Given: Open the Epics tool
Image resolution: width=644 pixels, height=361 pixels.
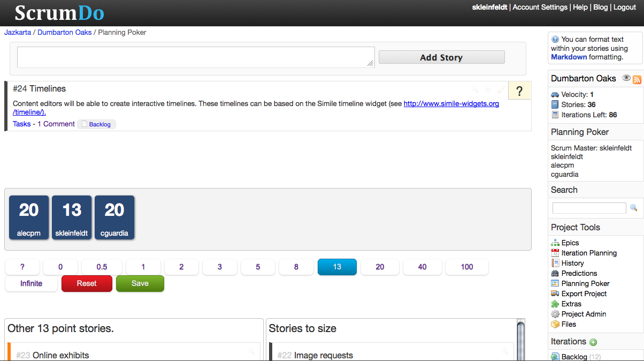Looking at the screenshot, I should 569,242.
